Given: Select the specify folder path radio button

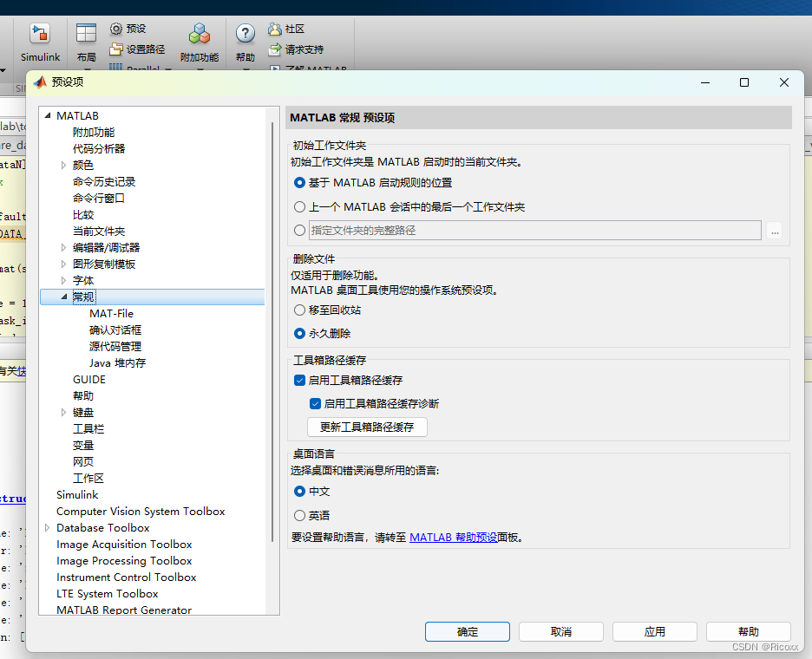Looking at the screenshot, I should (299, 231).
